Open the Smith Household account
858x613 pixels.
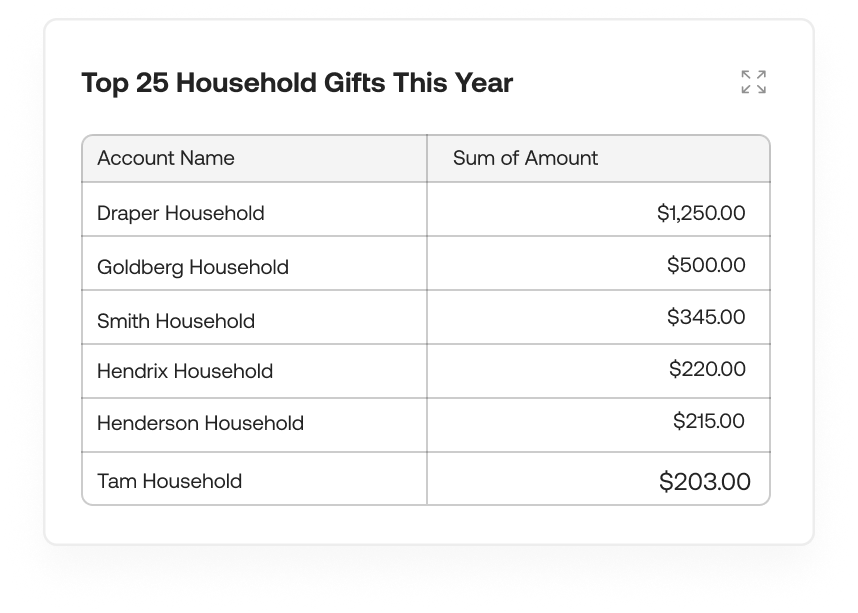click(176, 321)
